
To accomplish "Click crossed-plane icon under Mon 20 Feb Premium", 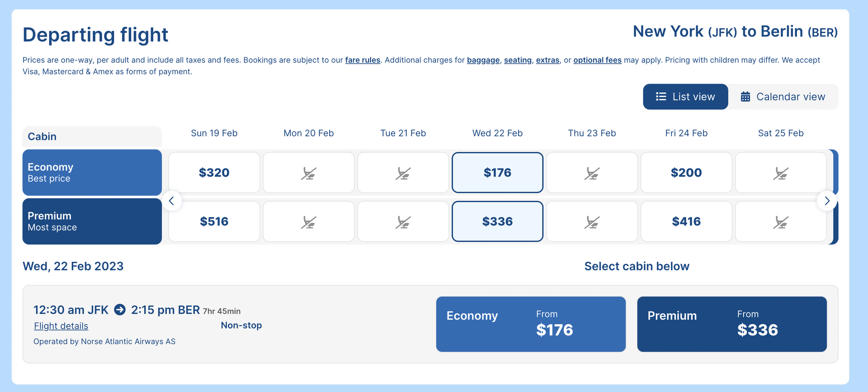I will (309, 221).
